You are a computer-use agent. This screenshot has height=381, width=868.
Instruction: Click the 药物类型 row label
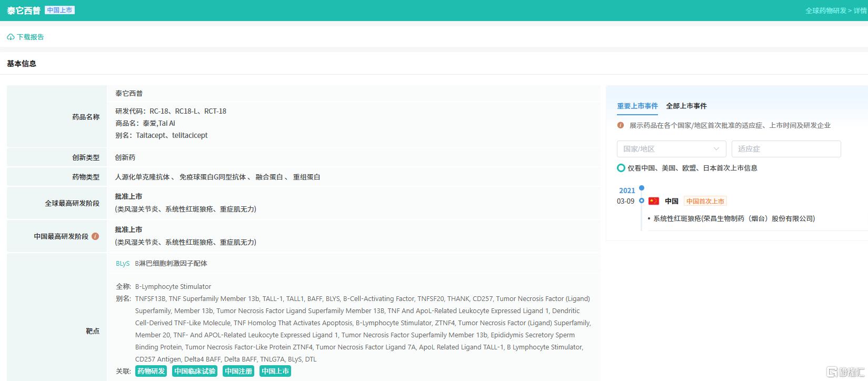[x=86, y=177]
